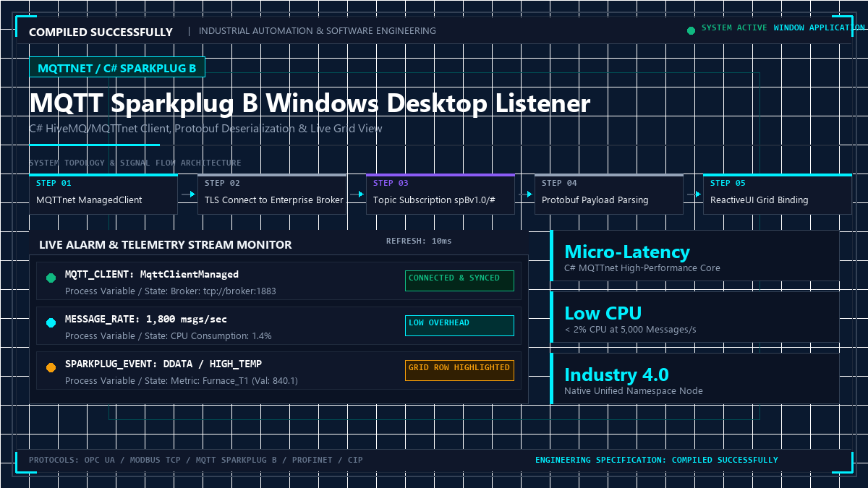Click SPARKPLUG_EVENT: DDATA / HIGH_TEMP row title
The image size is (868, 488).
pos(163,364)
